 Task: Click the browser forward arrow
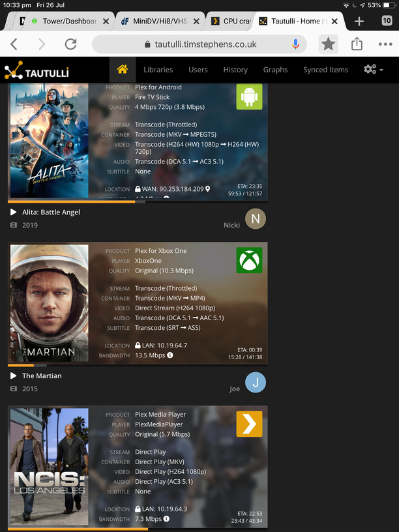tap(42, 44)
